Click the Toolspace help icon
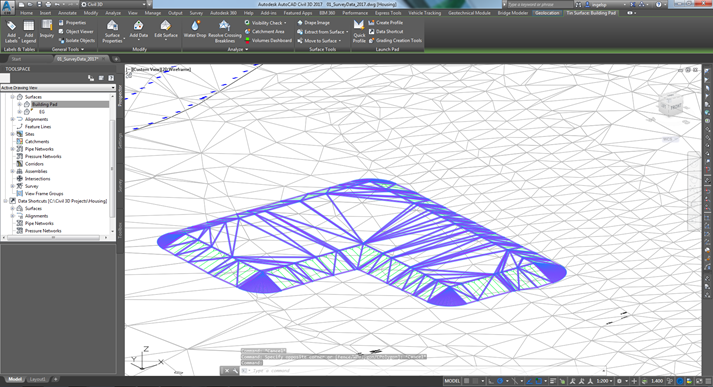Screen dimensions: 713x387 (x=111, y=78)
